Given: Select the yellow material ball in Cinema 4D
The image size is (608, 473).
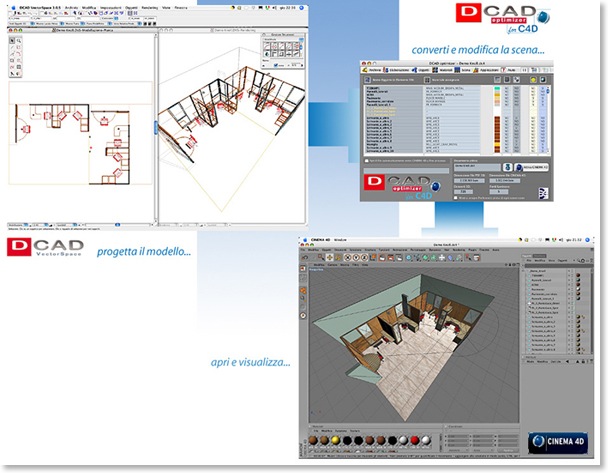Looking at the screenshot, I should [335, 440].
